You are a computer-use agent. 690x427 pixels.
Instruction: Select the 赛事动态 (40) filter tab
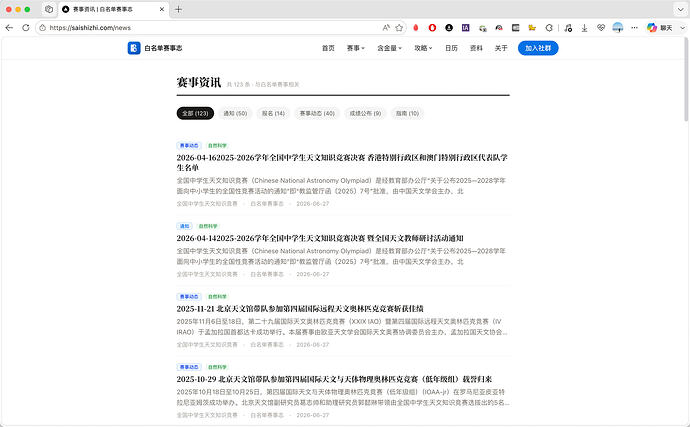click(317, 113)
